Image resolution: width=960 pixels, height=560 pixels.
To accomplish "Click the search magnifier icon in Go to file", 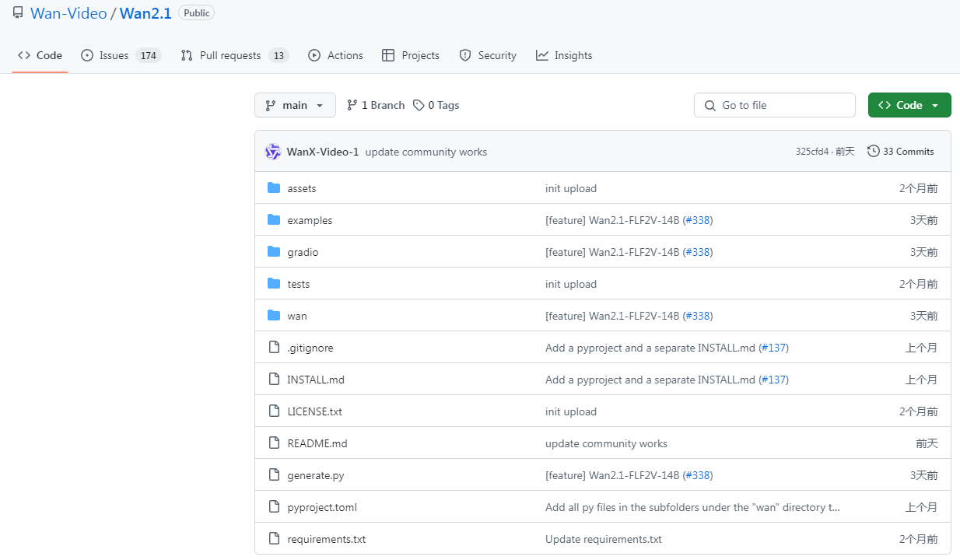I will click(709, 105).
